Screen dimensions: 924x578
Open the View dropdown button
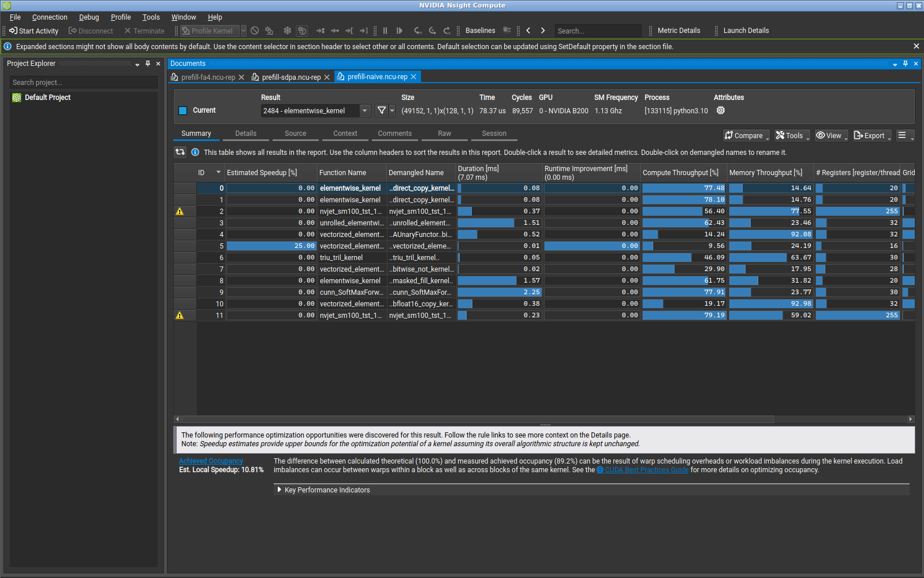point(832,135)
